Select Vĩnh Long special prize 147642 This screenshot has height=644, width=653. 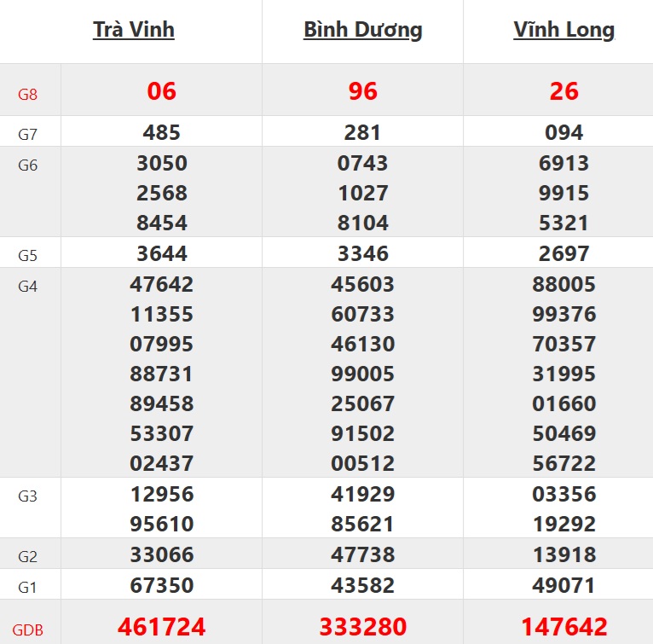(563, 628)
